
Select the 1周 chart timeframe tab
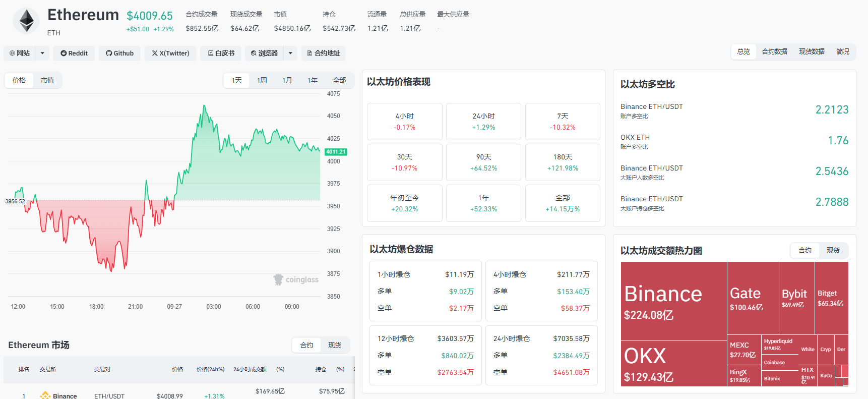262,80
